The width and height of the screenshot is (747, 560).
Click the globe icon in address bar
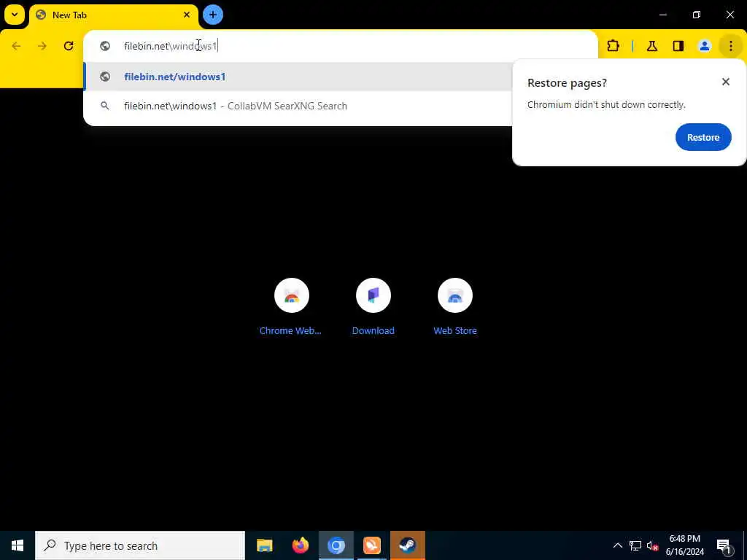pyautogui.click(x=105, y=46)
